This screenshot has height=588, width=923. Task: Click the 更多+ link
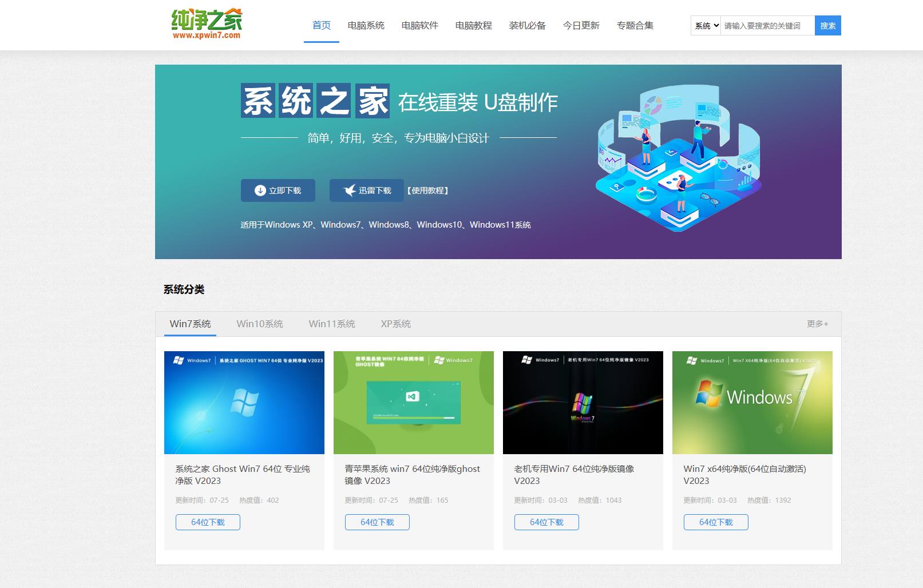tap(818, 324)
